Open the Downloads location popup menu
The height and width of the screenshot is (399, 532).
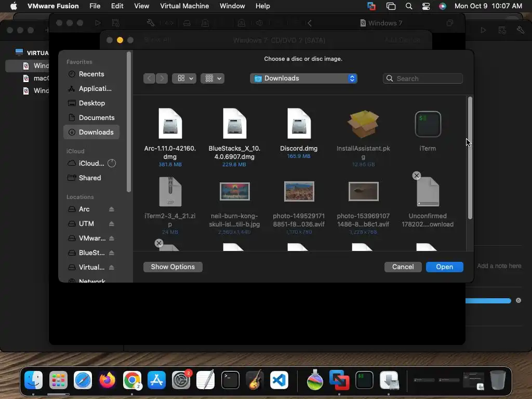[303, 78]
